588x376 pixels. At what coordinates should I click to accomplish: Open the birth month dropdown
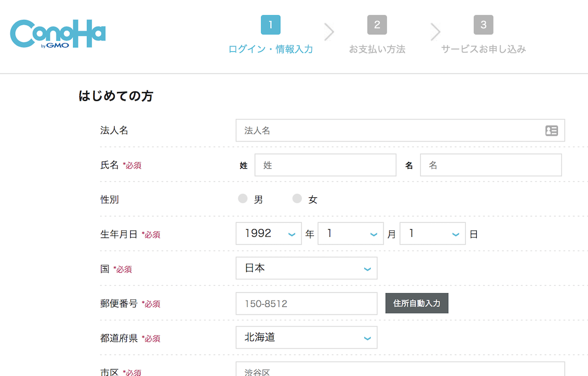350,234
